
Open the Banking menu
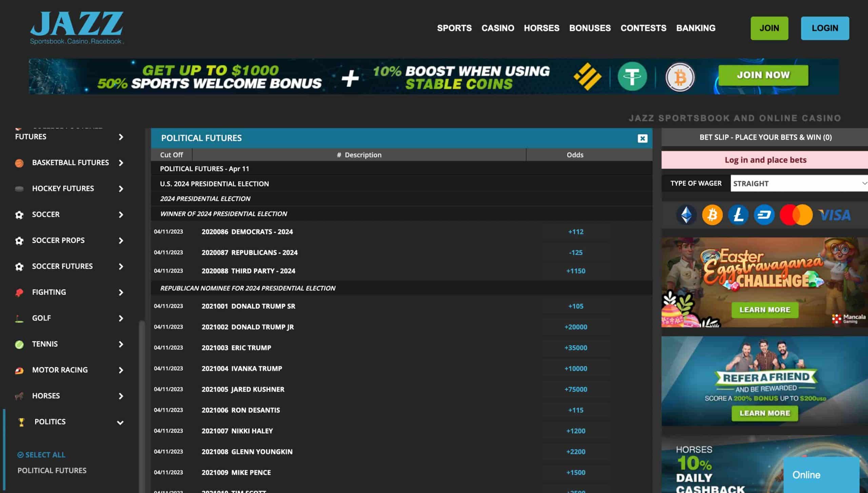tap(696, 28)
